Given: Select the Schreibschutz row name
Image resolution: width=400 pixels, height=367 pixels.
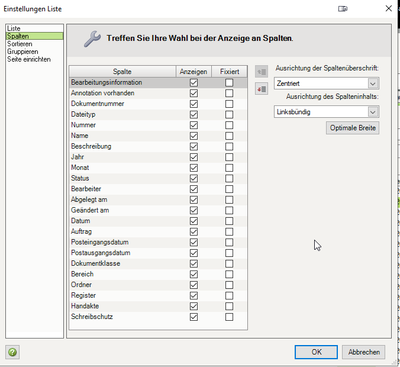Looking at the screenshot, I should [x=92, y=317].
